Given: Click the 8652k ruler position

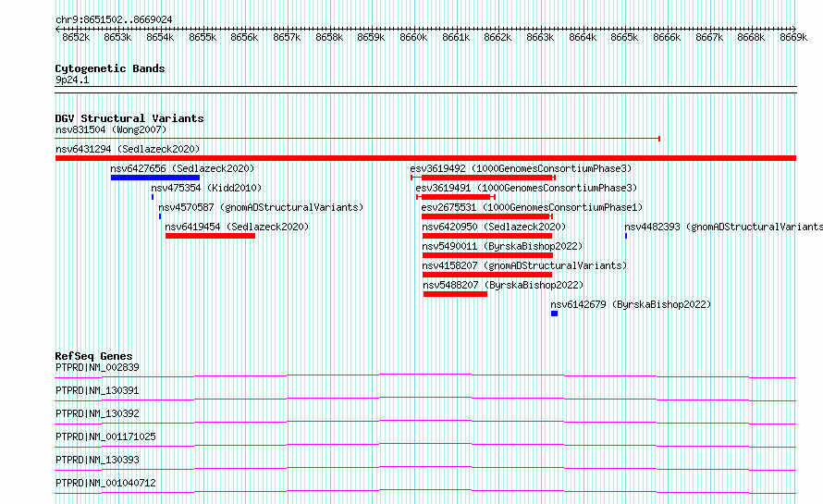Looking at the screenshot, I should (x=76, y=37).
